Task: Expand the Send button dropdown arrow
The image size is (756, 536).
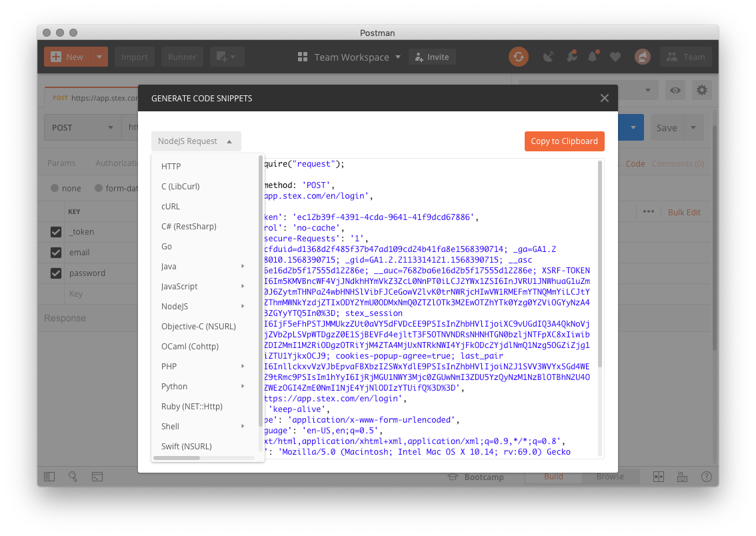Action: coord(633,128)
